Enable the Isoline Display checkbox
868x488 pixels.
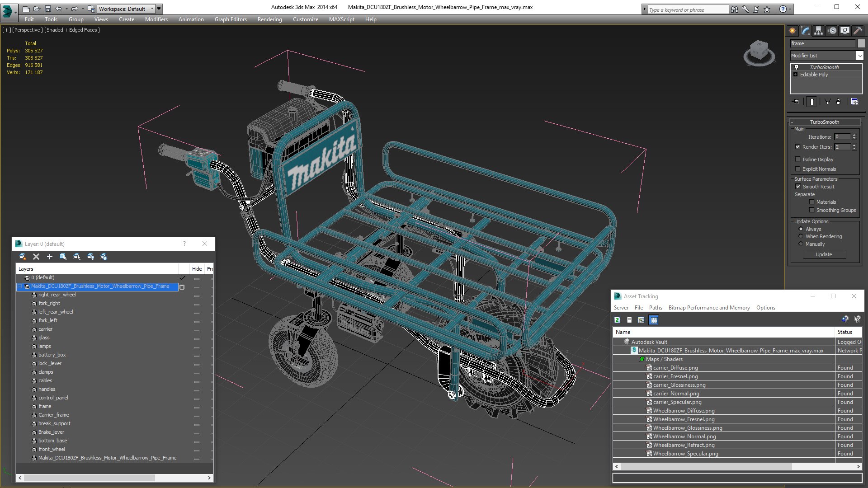pyautogui.click(x=797, y=160)
